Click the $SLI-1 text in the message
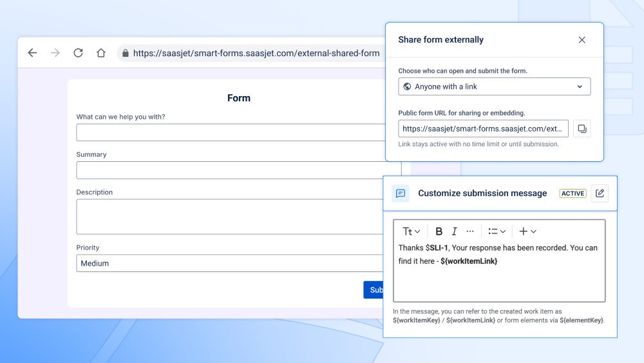 click(x=437, y=248)
